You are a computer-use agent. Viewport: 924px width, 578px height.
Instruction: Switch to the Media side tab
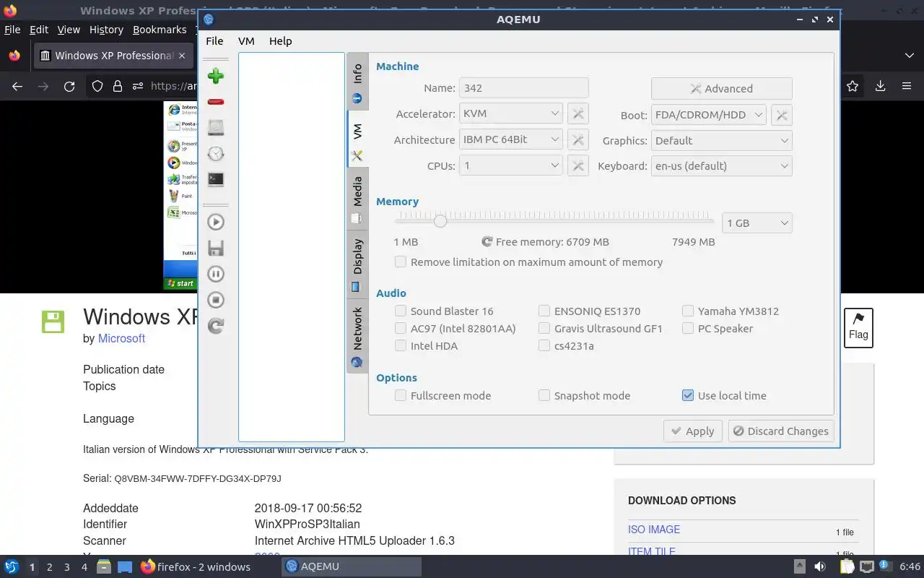pos(357,199)
